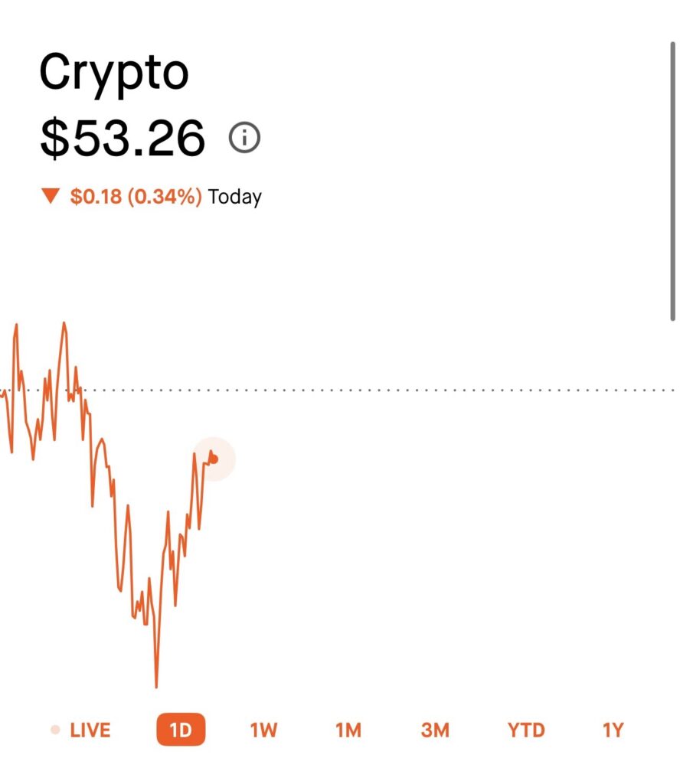Open the 1Y chart view
680x784 pixels.
click(613, 730)
